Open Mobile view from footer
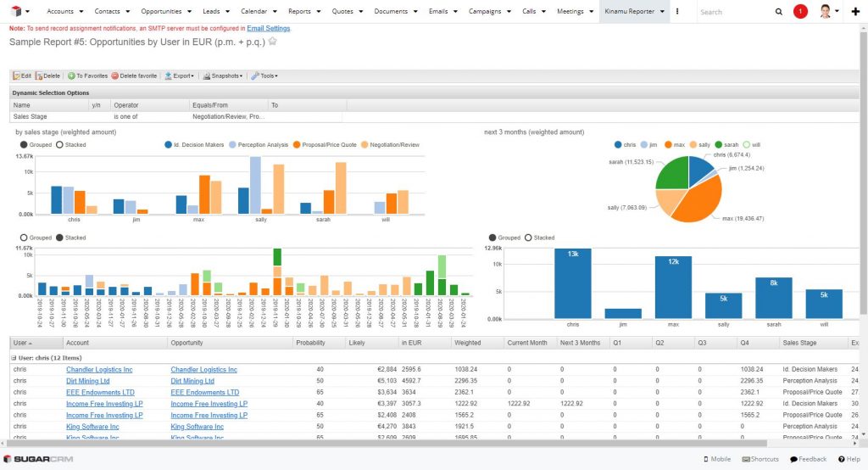 tap(717, 459)
